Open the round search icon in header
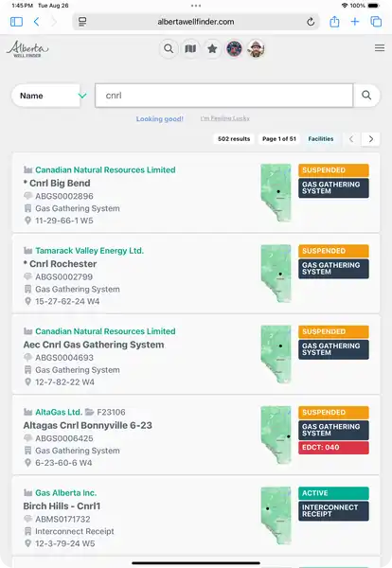392x568 pixels. pos(169,48)
